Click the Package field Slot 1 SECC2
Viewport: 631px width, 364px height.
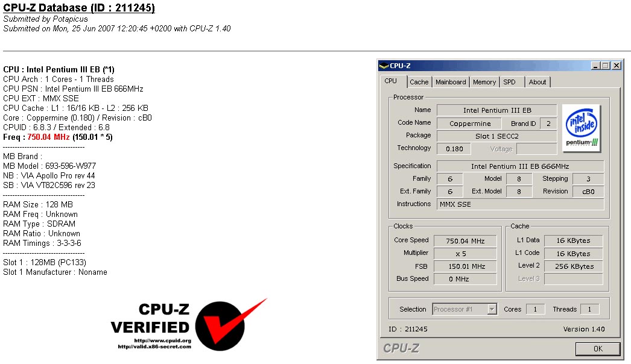point(497,136)
